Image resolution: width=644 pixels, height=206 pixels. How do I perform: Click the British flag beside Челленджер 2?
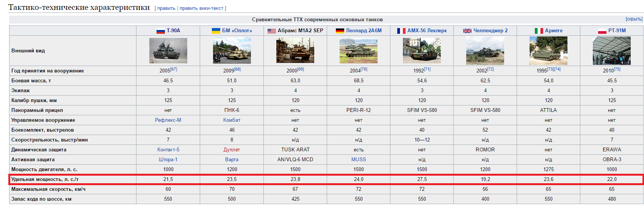click(x=467, y=31)
